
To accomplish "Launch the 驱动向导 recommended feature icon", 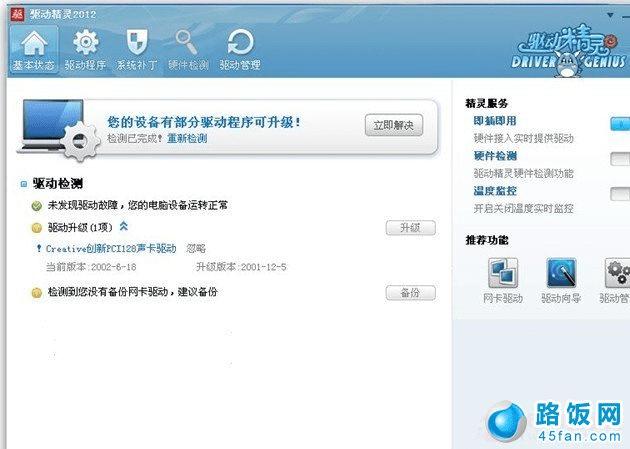I will click(x=561, y=273).
